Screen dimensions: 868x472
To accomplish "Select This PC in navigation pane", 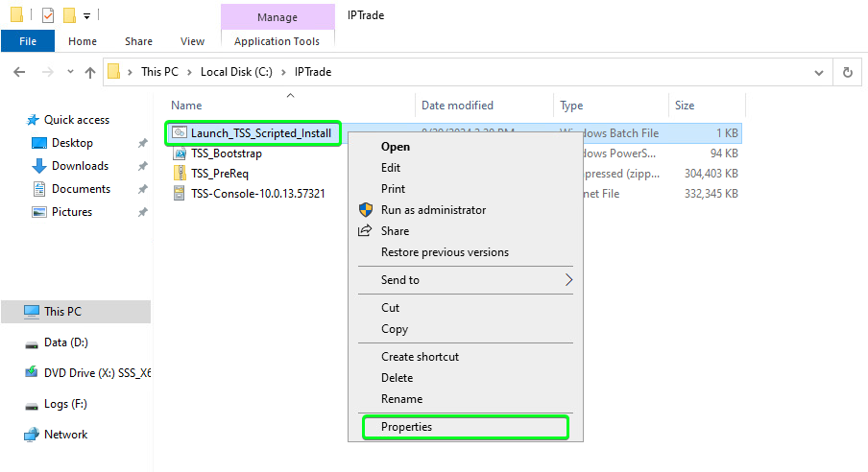I will coord(76,312).
